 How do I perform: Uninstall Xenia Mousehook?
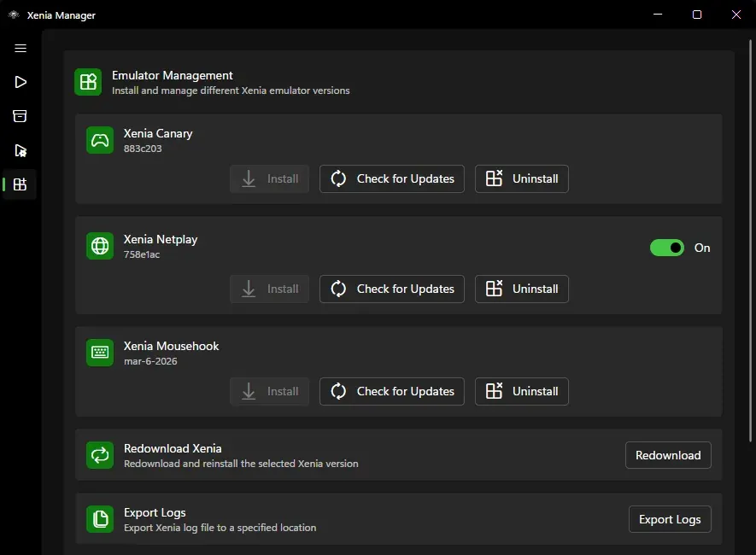coord(522,391)
